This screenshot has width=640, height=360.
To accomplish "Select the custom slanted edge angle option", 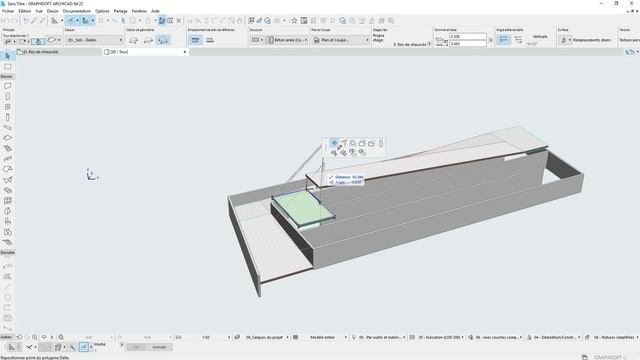I will pos(518,40).
